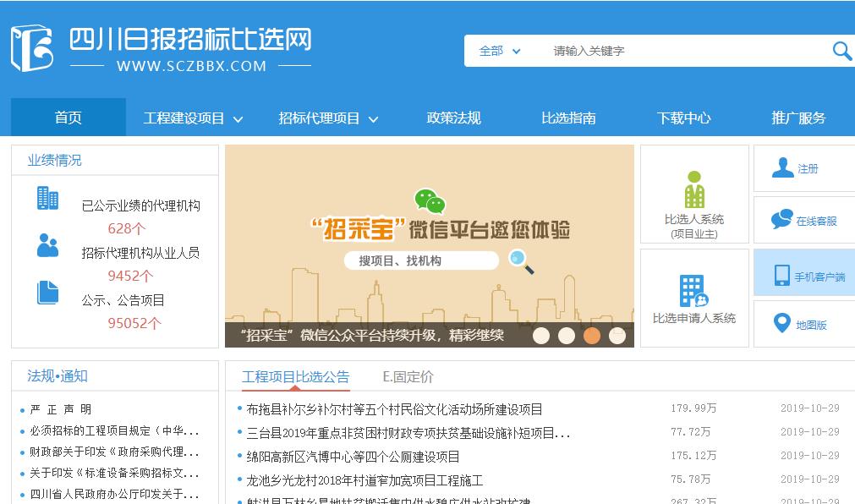The width and height of the screenshot is (855, 504).
Task: Switch to the E.固定价 tab
Action: (408, 377)
